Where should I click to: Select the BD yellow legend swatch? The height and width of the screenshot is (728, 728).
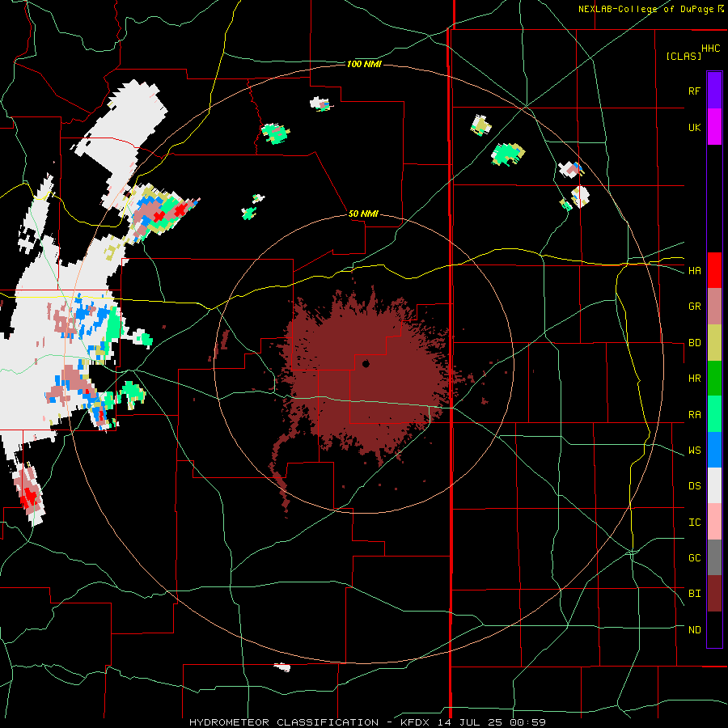(714, 343)
